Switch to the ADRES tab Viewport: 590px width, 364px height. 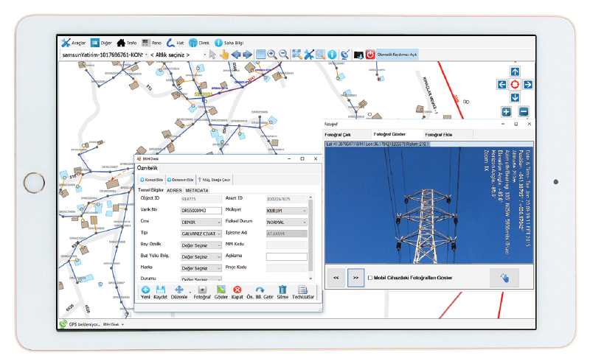coord(174,191)
